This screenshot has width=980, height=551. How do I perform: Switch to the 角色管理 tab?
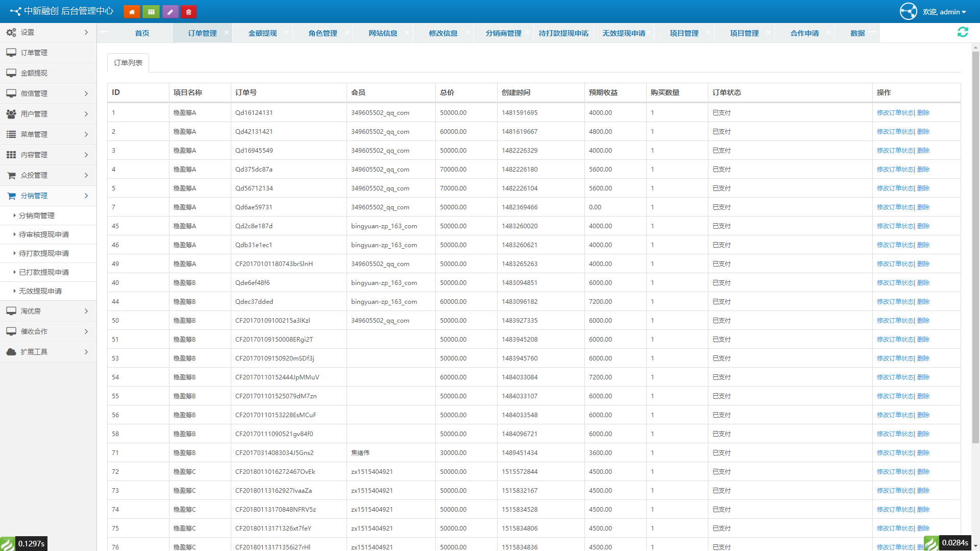click(x=323, y=33)
